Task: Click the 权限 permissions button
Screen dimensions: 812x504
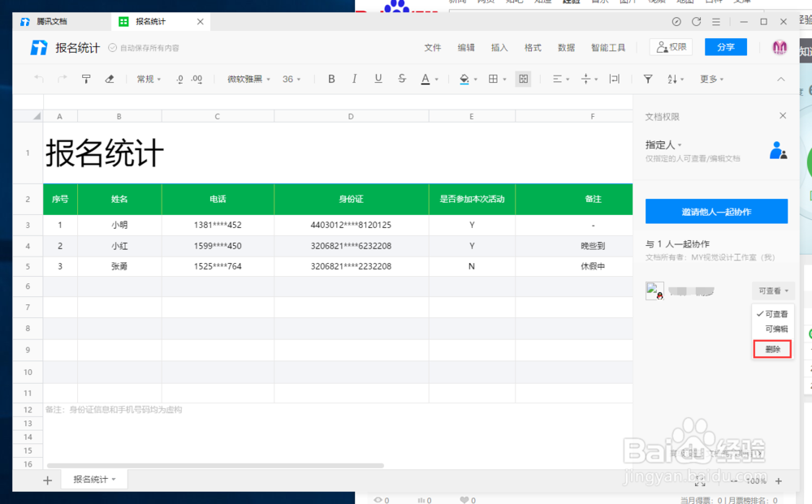Action: coord(672,47)
